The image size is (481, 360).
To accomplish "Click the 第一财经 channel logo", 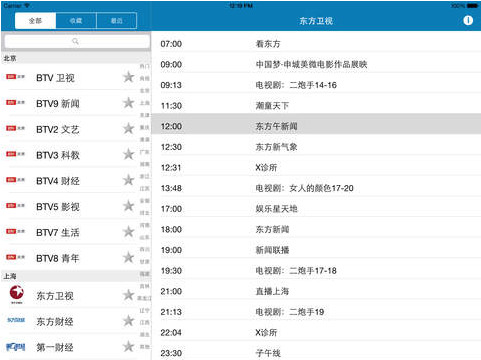I will point(16,347).
